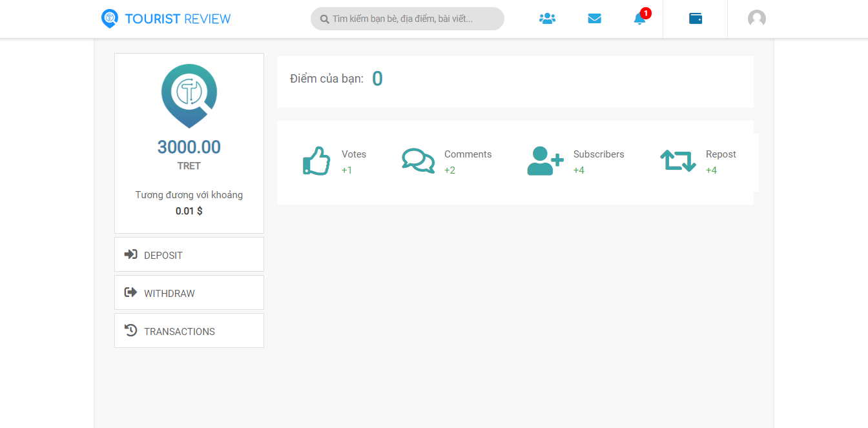Click the Comments label
Viewport: 868px width, 428px height.
[x=468, y=154]
